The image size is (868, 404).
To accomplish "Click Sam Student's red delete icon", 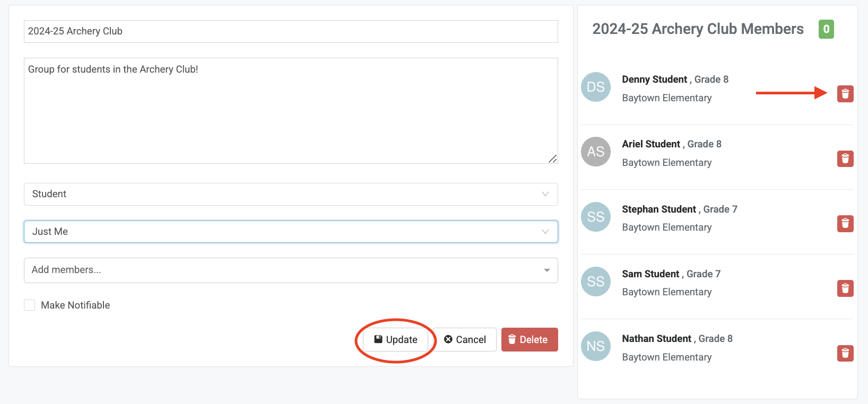I will [845, 288].
